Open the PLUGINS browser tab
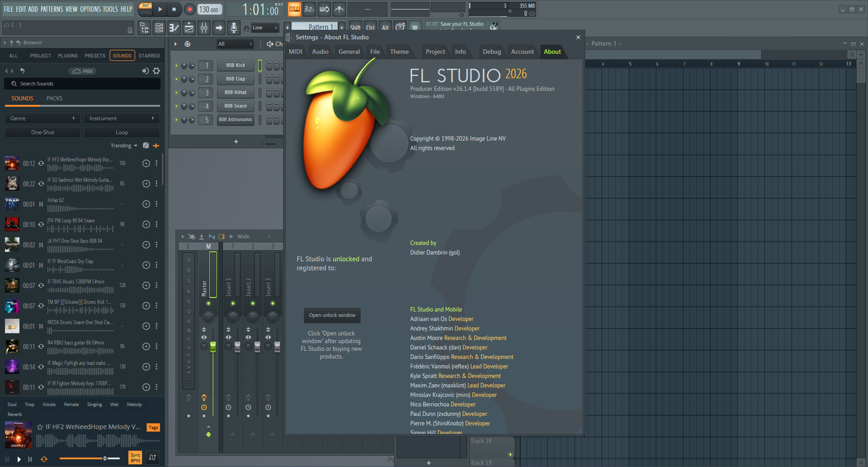868x467 pixels. tap(68, 56)
